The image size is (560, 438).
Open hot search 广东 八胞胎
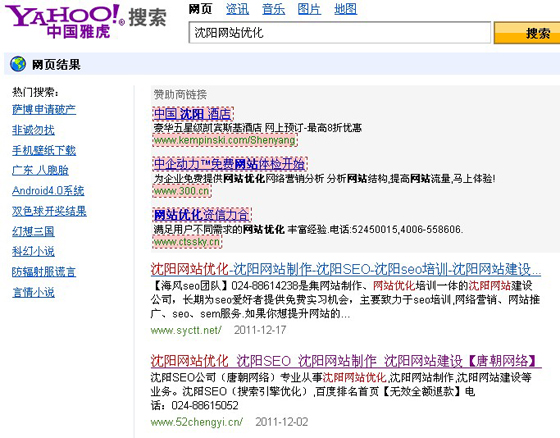point(40,170)
